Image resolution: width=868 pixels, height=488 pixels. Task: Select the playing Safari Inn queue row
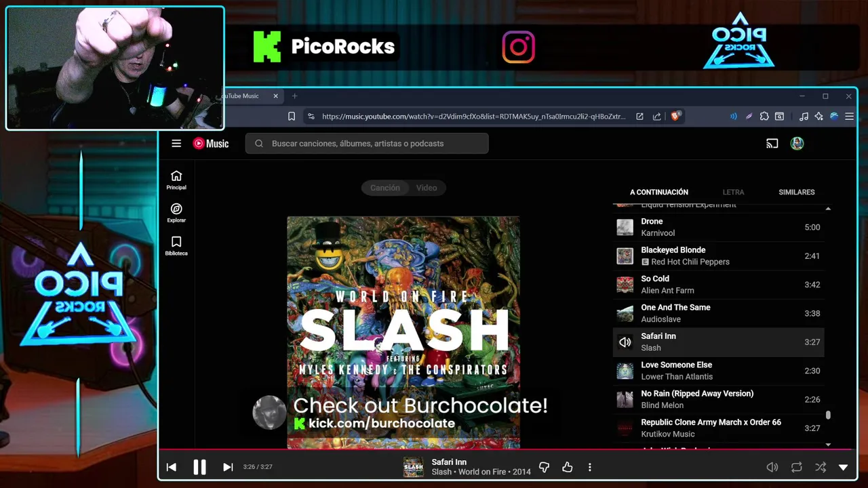[719, 342]
